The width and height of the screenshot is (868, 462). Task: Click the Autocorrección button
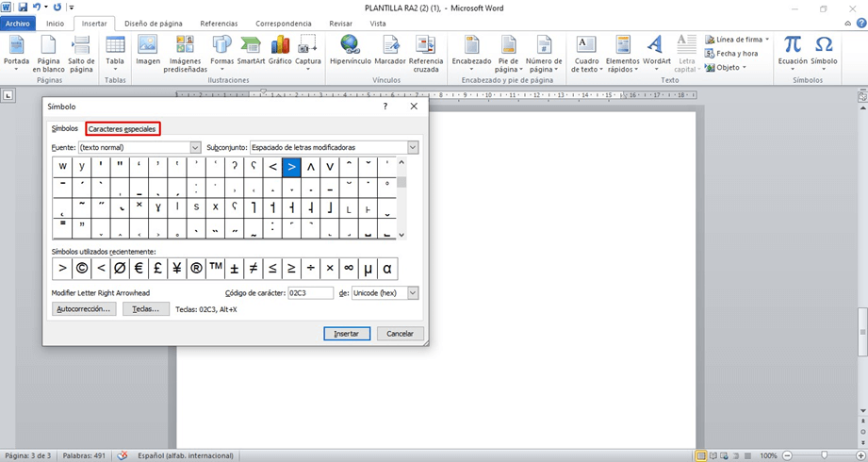click(x=84, y=309)
